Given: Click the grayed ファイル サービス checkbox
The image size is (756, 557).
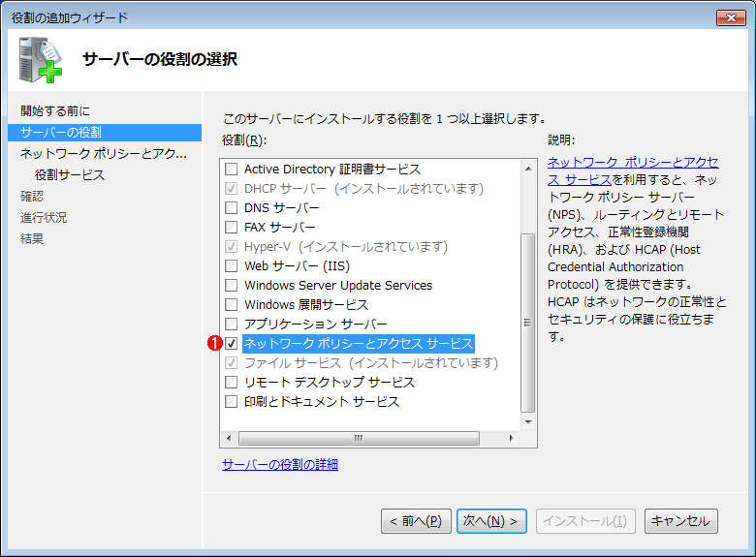Looking at the screenshot, I should (232, 363).
